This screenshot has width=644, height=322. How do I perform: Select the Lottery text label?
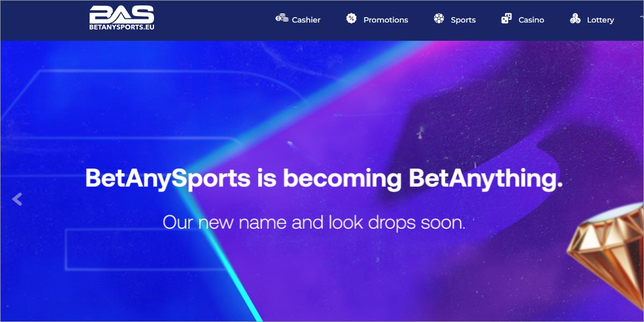(x=601, y=20)
